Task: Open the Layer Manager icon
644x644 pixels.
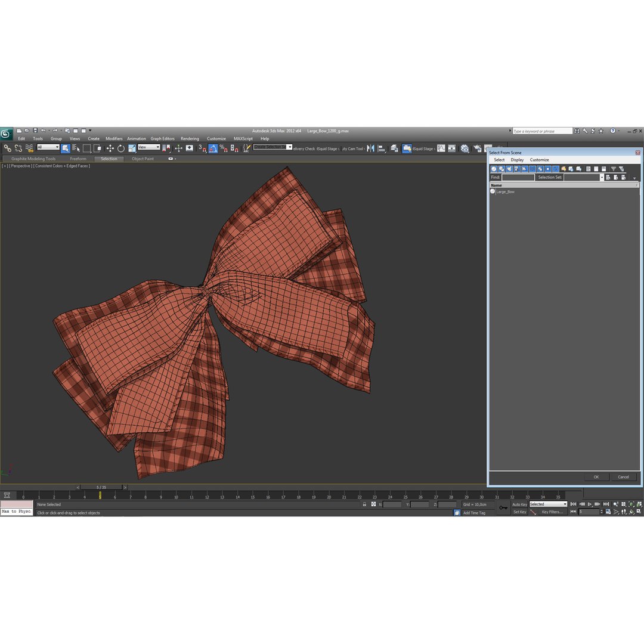Action: (x=394, y=148)
